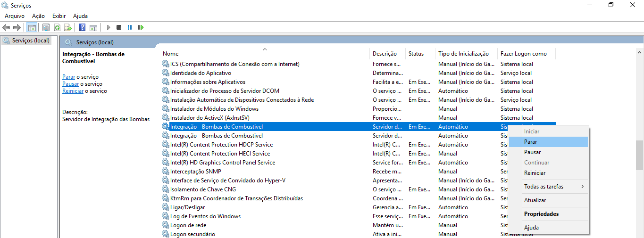Click gear icon beside Informações sobre Aplicativos

point(165,82)
